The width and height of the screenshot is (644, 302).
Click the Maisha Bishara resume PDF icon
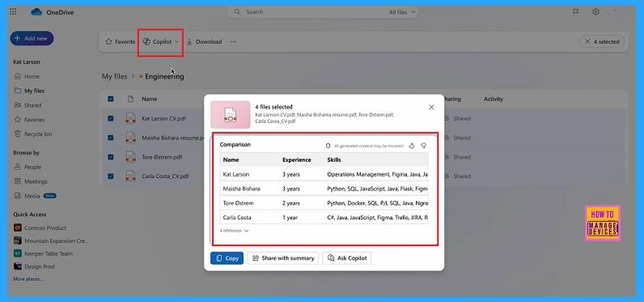(x=130, y=138)
